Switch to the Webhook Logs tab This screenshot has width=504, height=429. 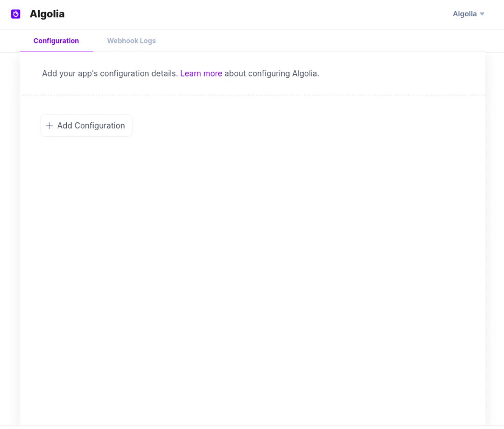(x=131, y=41)
